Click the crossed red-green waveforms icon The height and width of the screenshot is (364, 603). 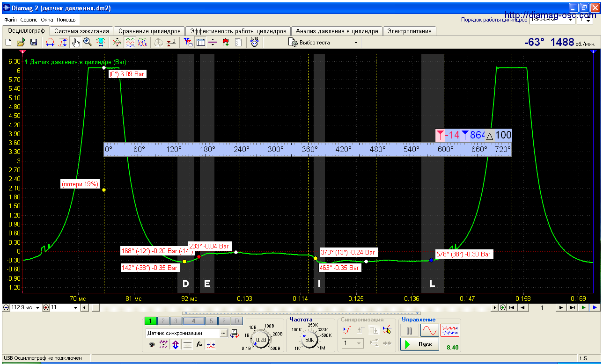(x=118, y=42)
